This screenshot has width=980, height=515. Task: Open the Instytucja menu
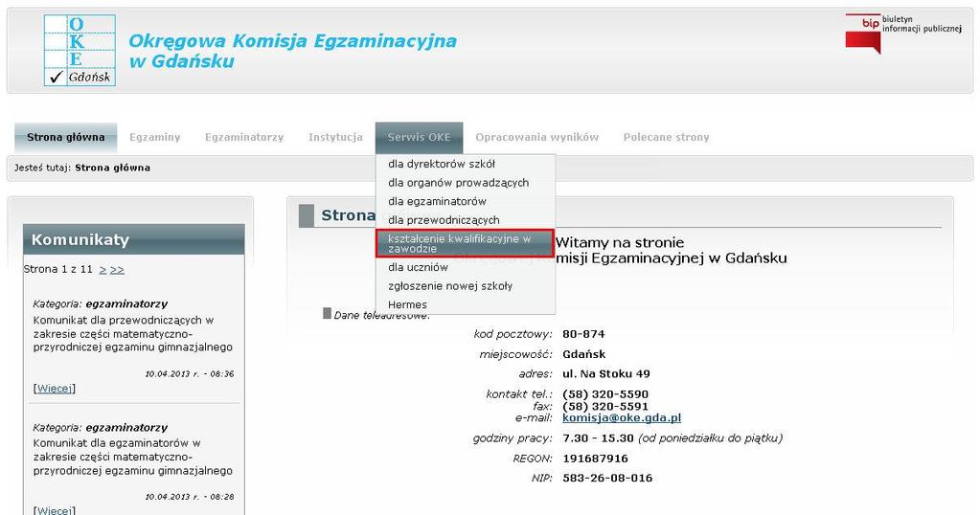335,137
